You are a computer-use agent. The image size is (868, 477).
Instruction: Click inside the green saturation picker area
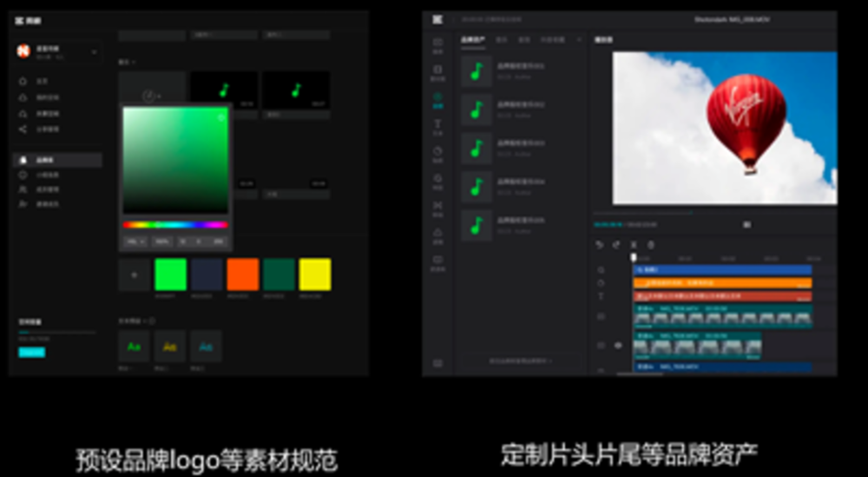pos(175,160)
